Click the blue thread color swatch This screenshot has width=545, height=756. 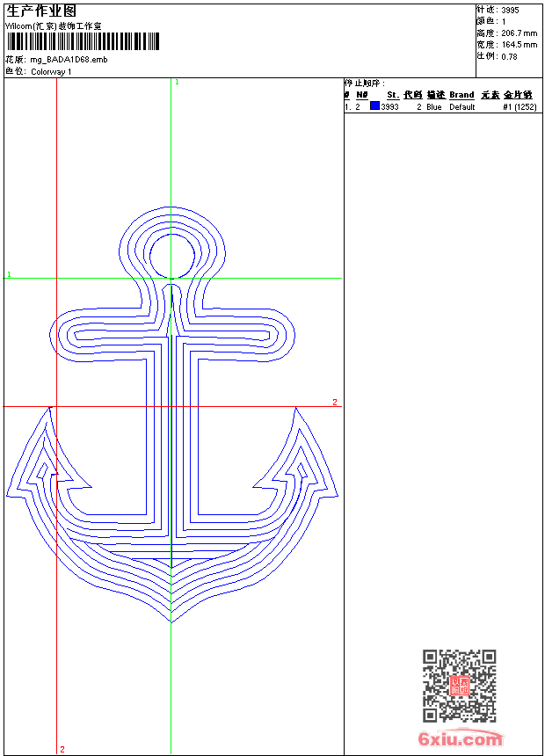(374, 106)
